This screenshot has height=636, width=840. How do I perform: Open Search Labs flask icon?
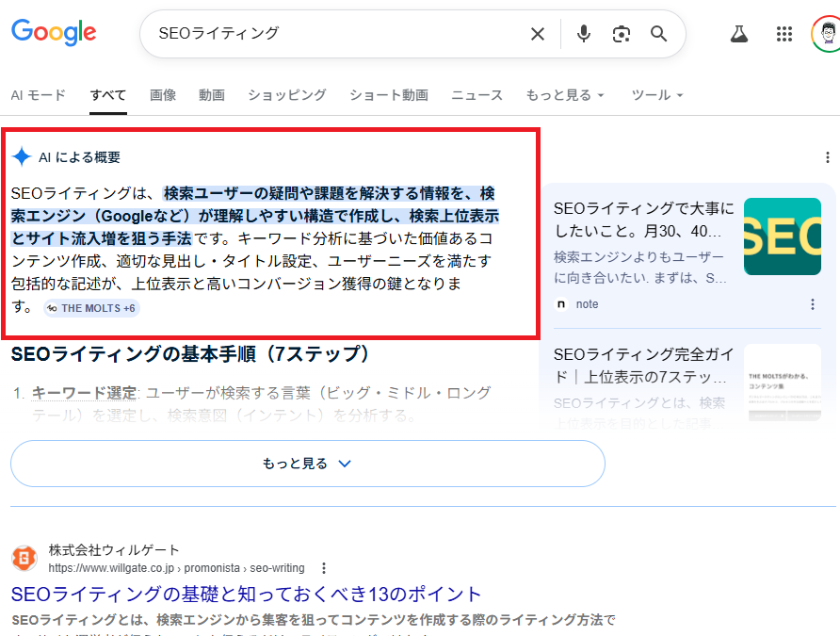pyautogui.click(x=739, y=34)
